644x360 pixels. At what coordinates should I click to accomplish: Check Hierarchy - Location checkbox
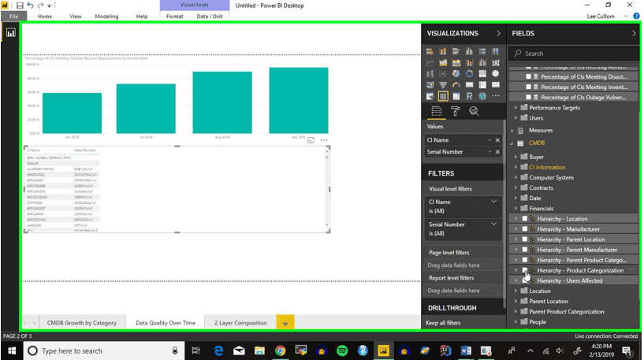coord(525,219)
